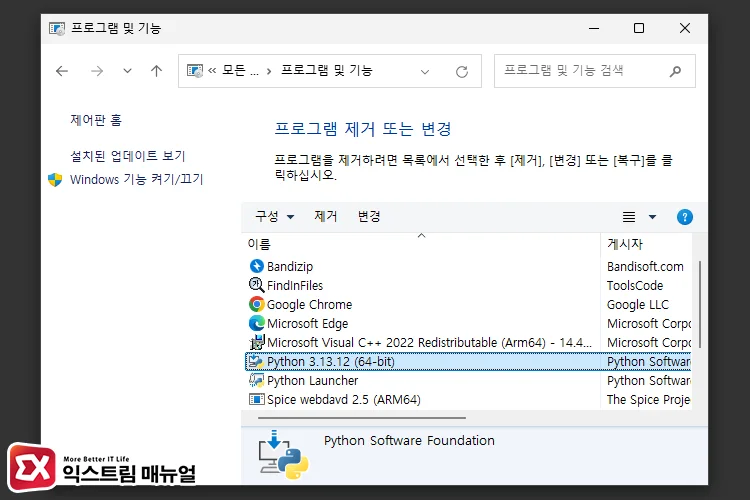Click the Bandisoft.com publisher cell
The image size is (750, 500).
[x=645, y=267]
